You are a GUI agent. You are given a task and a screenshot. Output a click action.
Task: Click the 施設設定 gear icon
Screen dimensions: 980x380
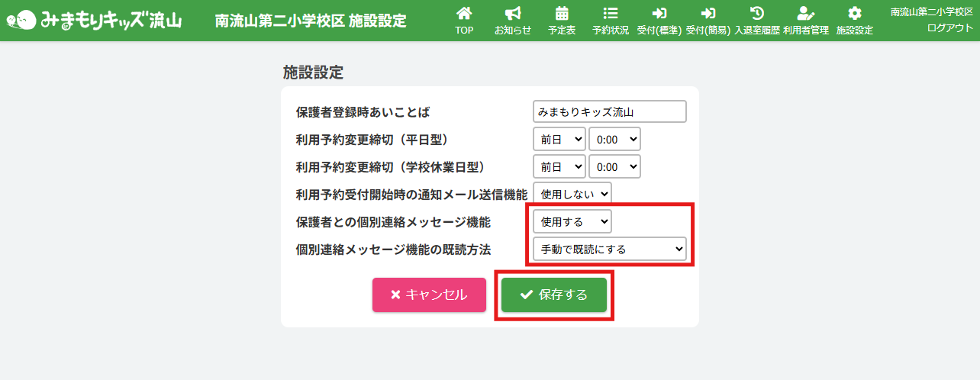(x=854, y=14)
